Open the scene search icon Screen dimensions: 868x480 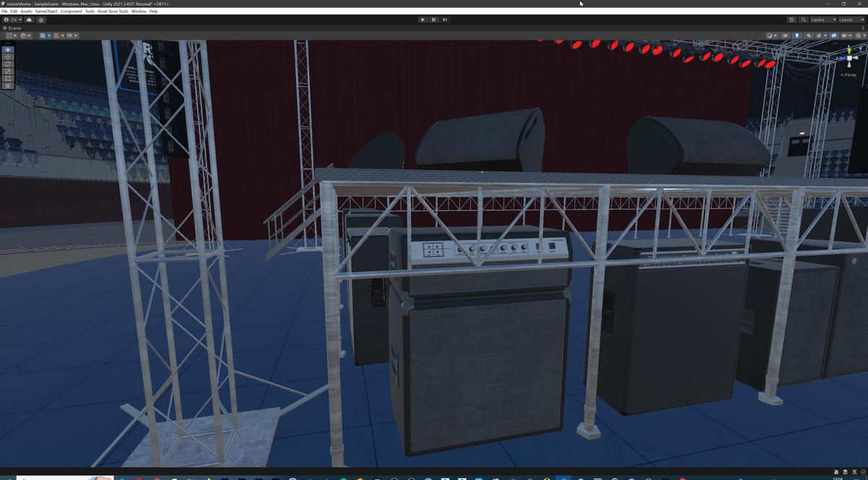(x=803, y=20)
